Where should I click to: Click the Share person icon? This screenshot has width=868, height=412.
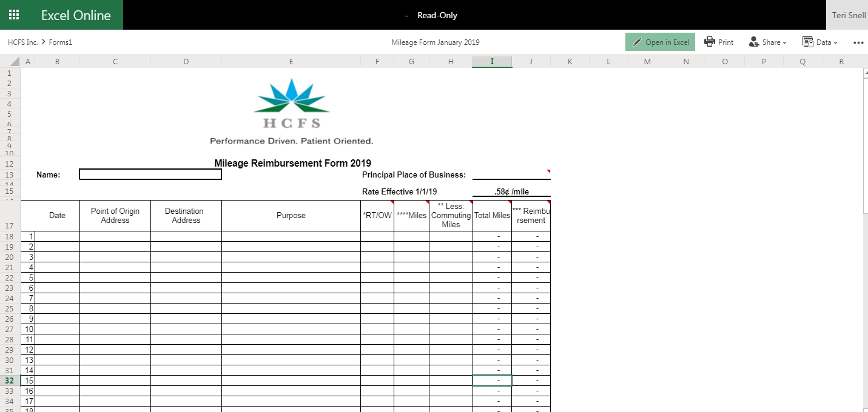754,42
